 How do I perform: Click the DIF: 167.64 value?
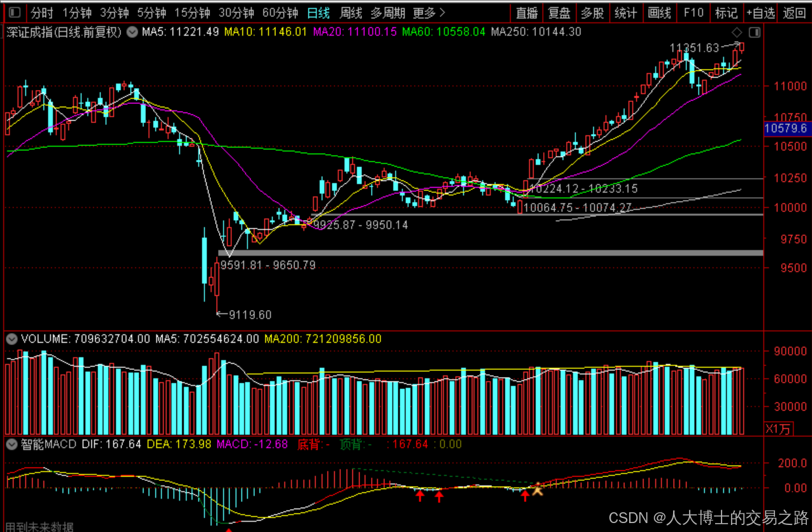click(x=112, y=444)
